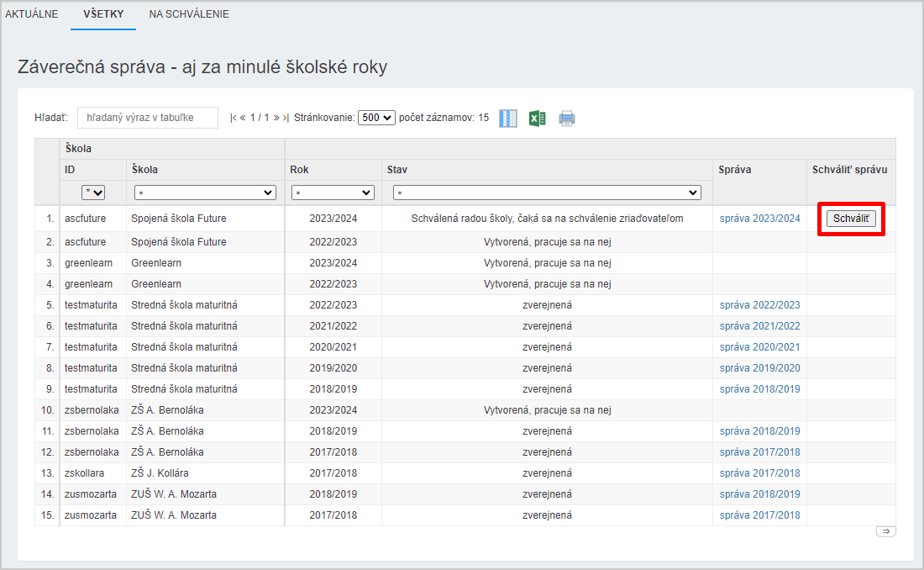
Task: Open správa 2018/2019 for testmaturita
Action: coord(759,389)
